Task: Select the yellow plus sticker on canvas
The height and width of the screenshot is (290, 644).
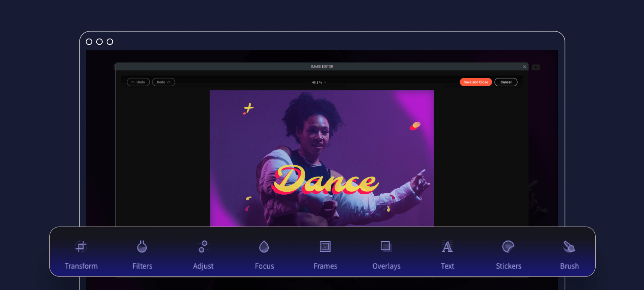Action: (249, 108)
